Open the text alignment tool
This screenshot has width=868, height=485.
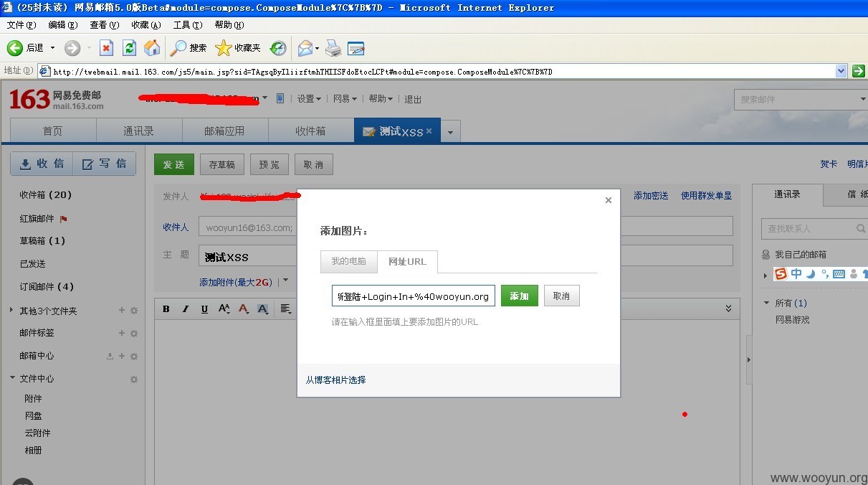[285, 309]
